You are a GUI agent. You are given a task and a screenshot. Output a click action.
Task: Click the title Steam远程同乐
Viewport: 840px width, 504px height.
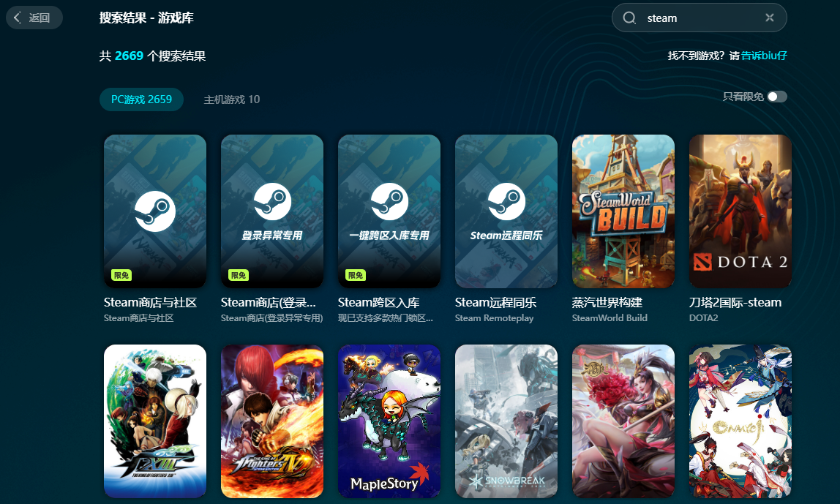[x=495, y=303]
